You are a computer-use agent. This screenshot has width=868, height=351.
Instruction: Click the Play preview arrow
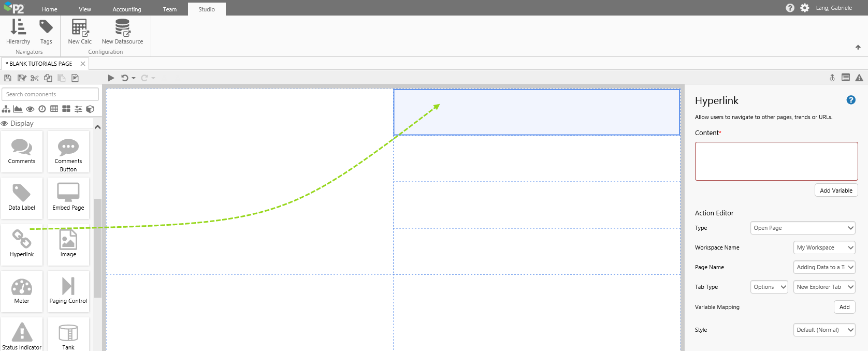(x=111, y=78)
